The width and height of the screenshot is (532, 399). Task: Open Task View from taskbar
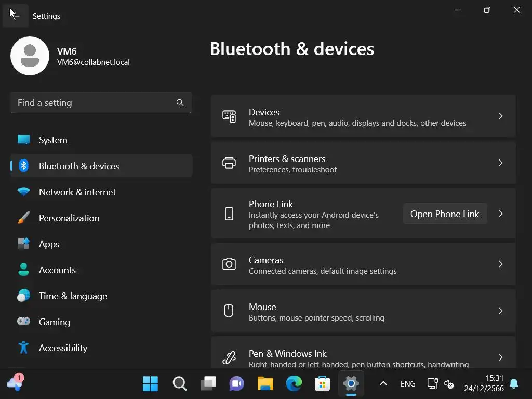click(208, 384)
